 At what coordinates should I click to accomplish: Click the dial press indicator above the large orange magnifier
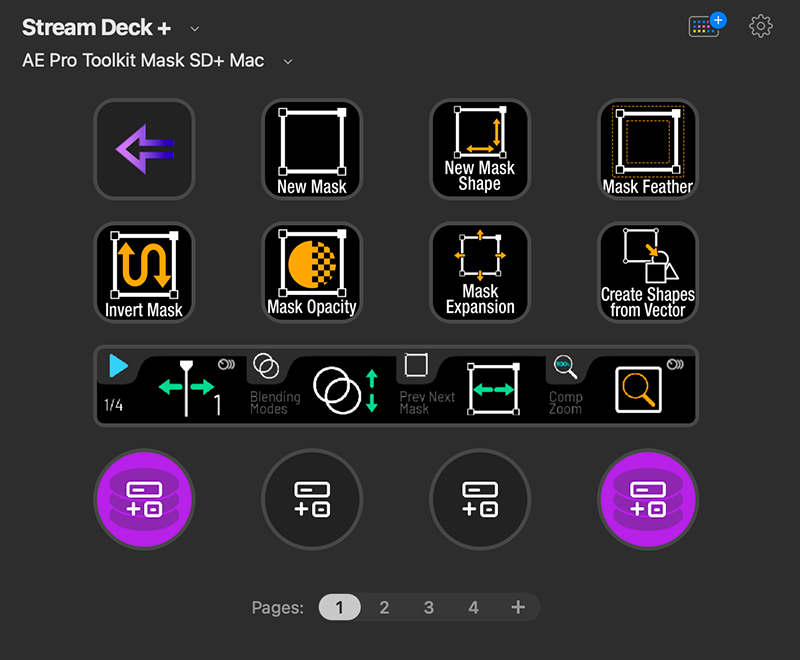pos(675,364)
